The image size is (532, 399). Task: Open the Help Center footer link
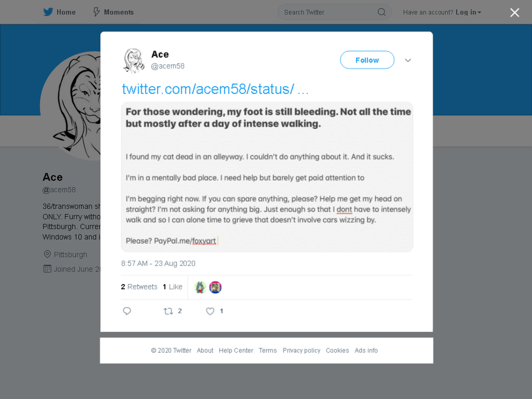tap(236, 351)
